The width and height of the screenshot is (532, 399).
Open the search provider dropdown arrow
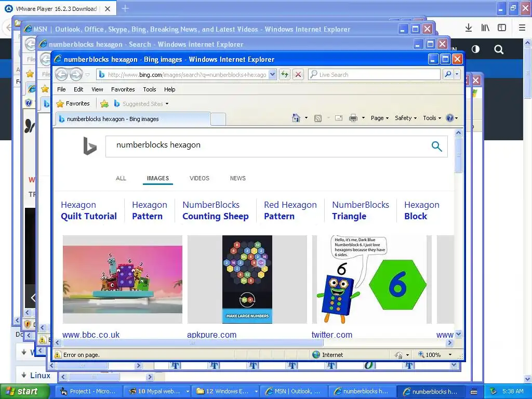[457, 74]
